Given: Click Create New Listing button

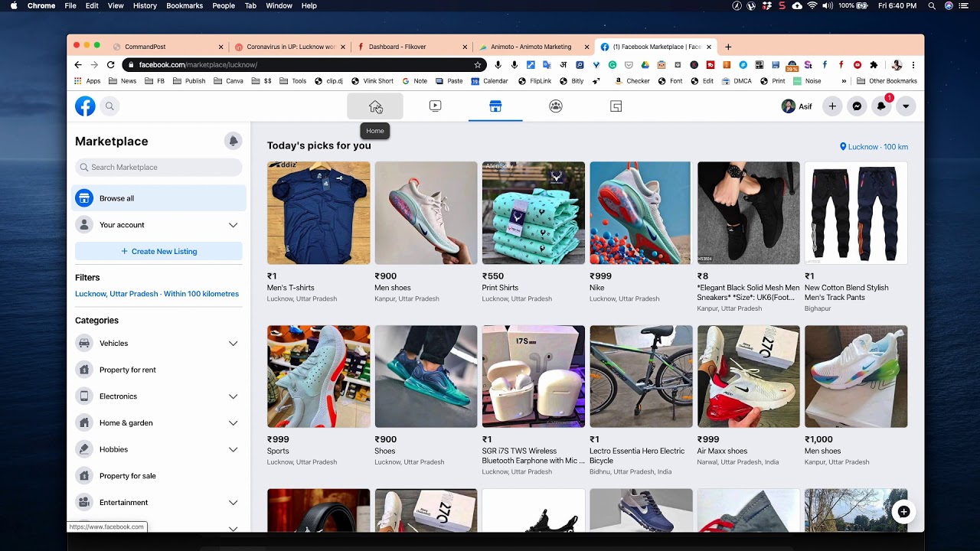Looking at the screenshot, I should coord(158,251).
